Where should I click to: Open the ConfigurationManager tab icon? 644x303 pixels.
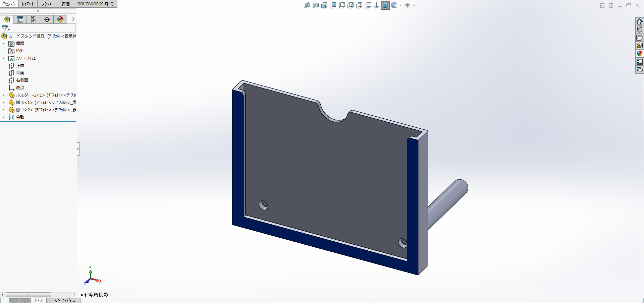[x=34, y=19]
